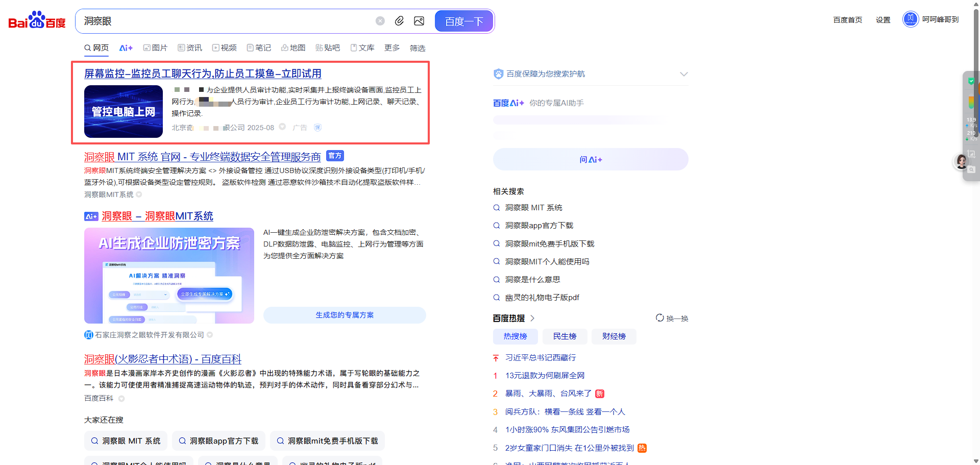Click the AI生成企业防泄密方案 image
980x465 pixels.
point(169,276)
